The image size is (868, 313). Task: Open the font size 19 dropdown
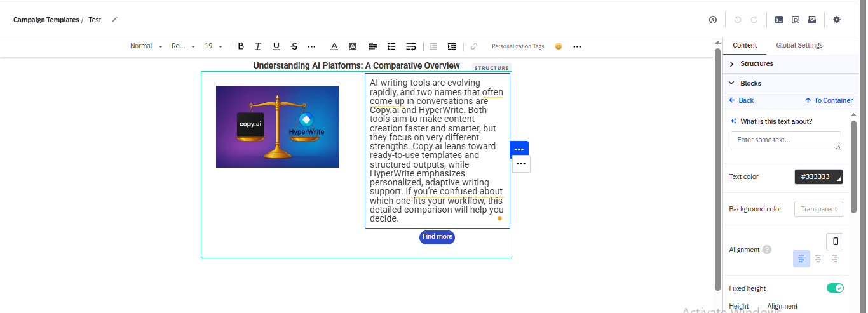click(213, 46)
